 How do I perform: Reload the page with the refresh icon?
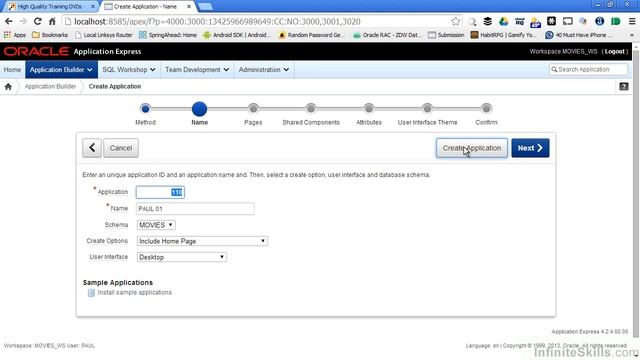tap(38, 21)
